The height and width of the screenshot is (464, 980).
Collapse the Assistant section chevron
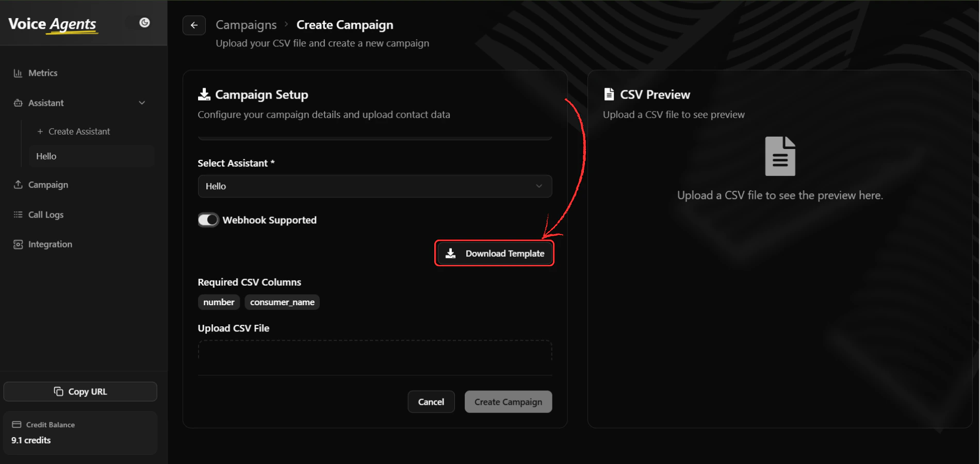(x=142, y=103)
